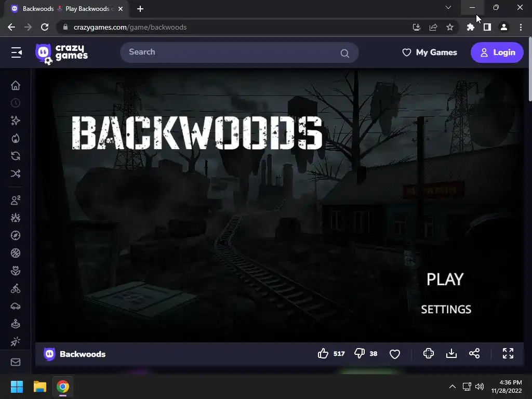Screen dimensions: 532x399
Task: Open Adventure compass icon in sidebar
Action: pos(16,235)
